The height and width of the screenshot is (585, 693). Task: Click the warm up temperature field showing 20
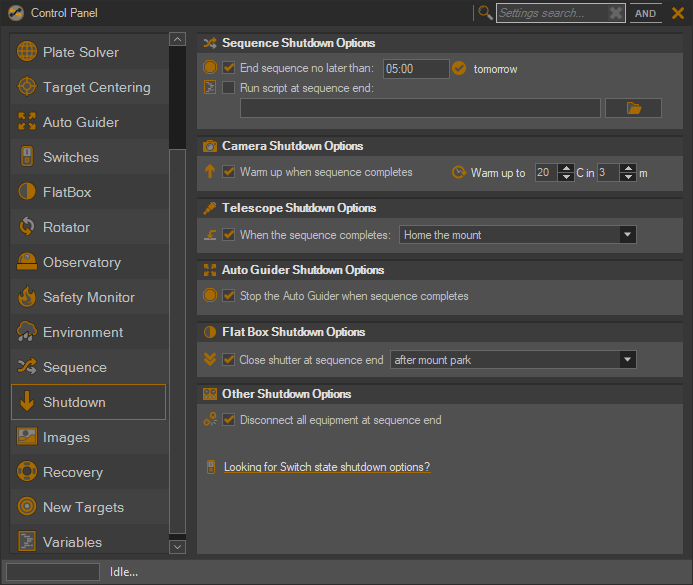547,172
